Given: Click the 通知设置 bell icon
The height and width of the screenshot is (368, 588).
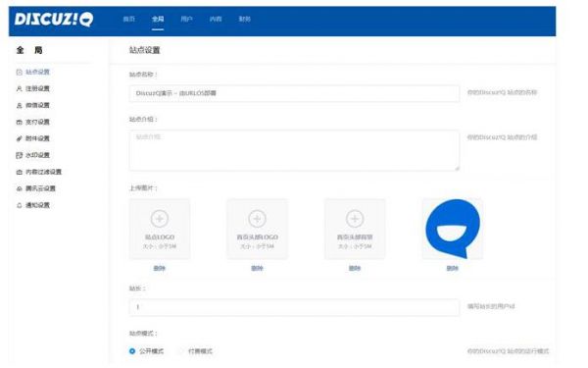Looking at the screenshot, I should click(x=20, y=205).
